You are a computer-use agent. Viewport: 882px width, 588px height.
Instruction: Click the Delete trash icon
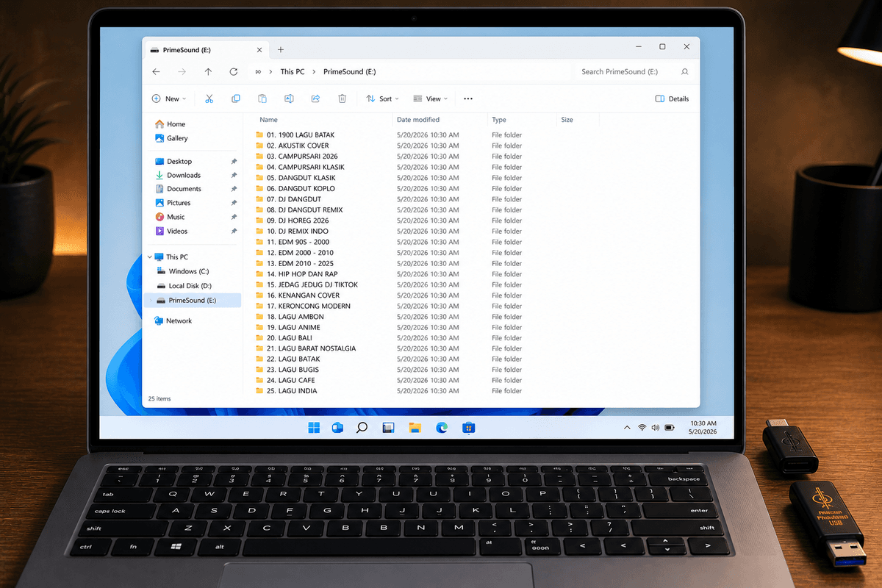point(342,98)
